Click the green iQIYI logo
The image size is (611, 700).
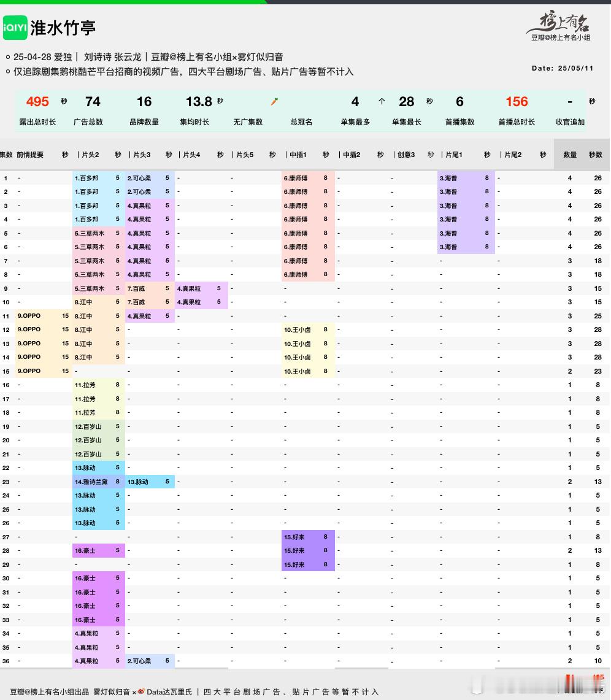pyautogui.click(x=15, y=28)
